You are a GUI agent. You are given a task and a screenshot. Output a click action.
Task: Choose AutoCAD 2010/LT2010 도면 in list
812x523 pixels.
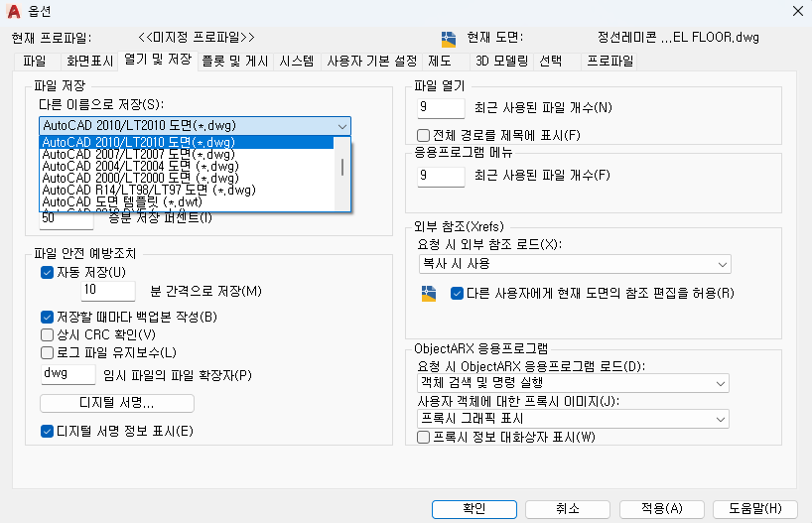[x=187, y=142]
